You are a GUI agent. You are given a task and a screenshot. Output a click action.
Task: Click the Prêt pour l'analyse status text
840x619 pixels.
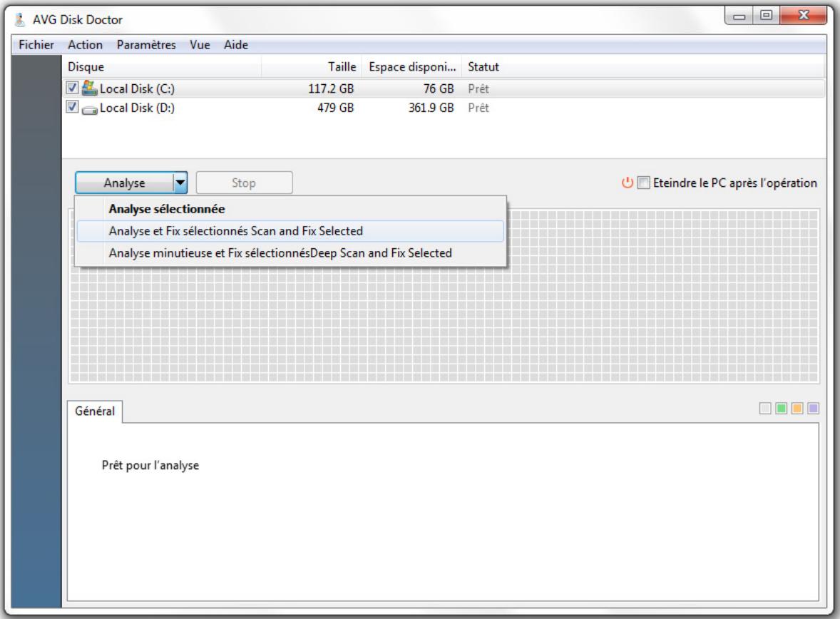click(150, 465)
